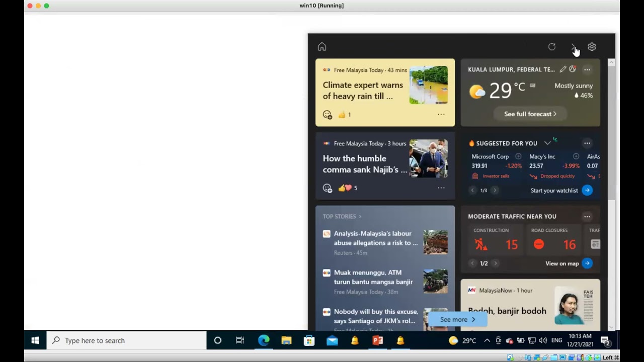Open the widgets panel settings gear

click(x=592, y=47)
